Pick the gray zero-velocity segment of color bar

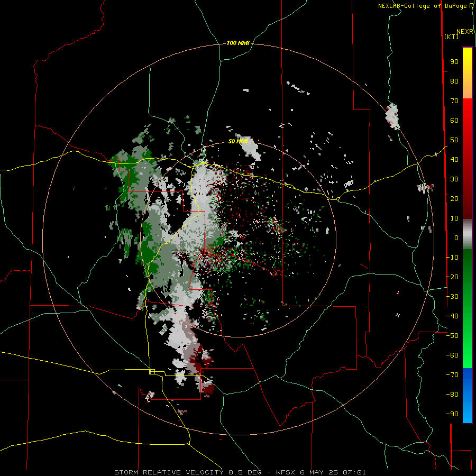467,234
